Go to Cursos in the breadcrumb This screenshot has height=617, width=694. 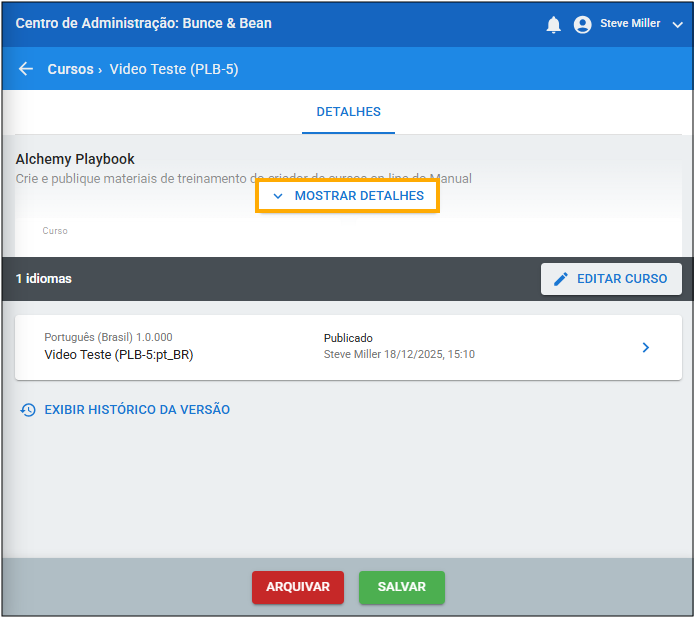tap(70, 69)
